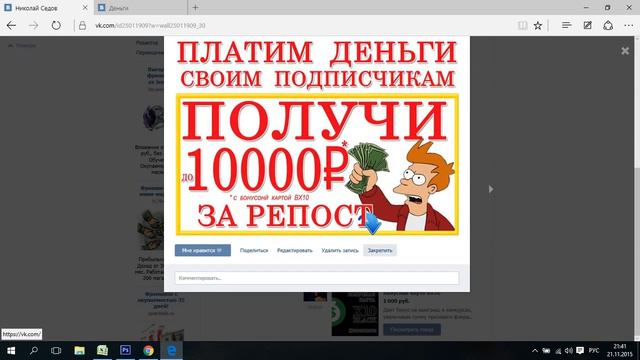Open Reading view book icon
Viewport: 640px width, 360px height.
(522, 25)
